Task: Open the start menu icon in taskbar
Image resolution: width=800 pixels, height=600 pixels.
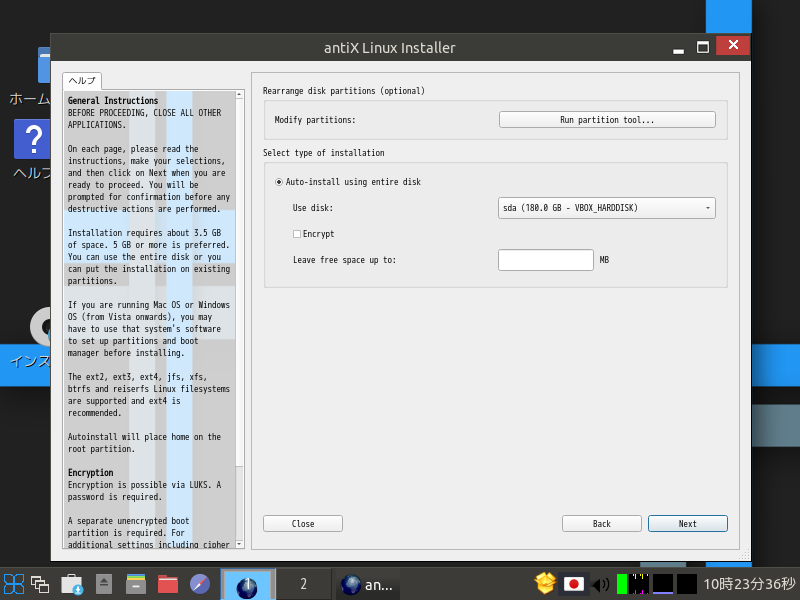Action: (14, 584)
